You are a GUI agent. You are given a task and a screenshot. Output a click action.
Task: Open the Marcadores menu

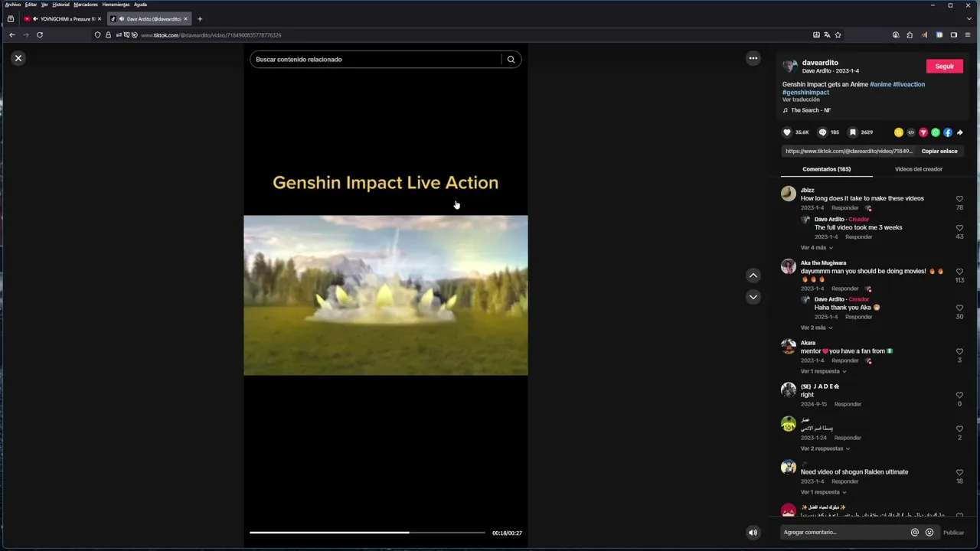click(x=86, y=5)
